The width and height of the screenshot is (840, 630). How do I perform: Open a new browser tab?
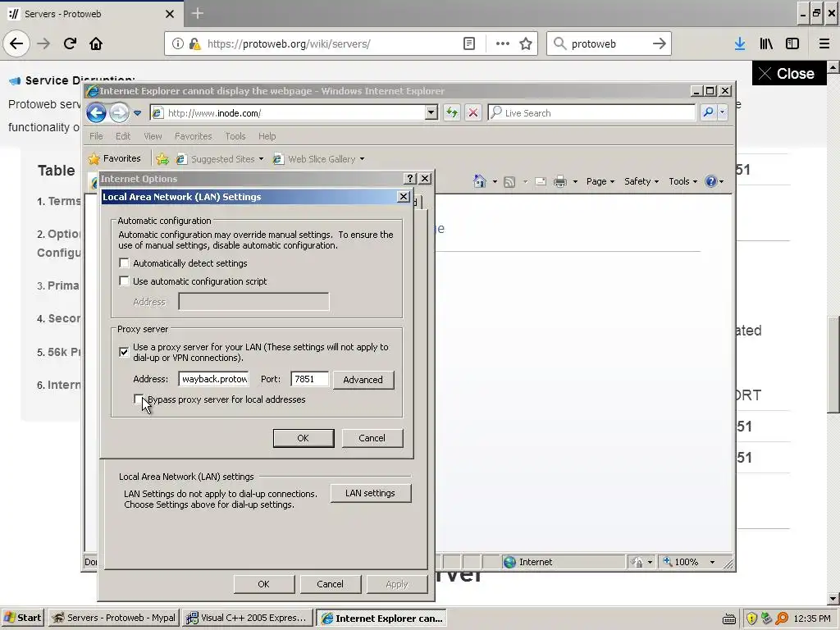197,13
